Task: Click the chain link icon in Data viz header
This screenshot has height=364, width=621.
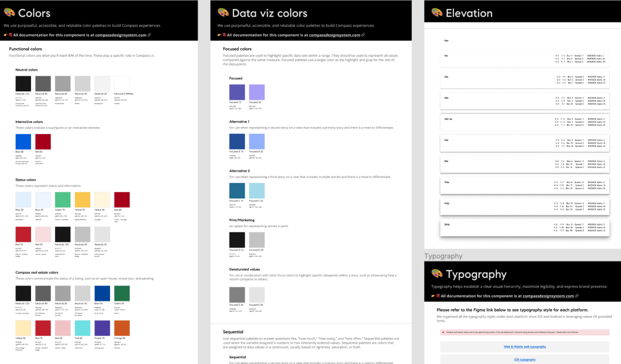Action: [x=363, y=35]
